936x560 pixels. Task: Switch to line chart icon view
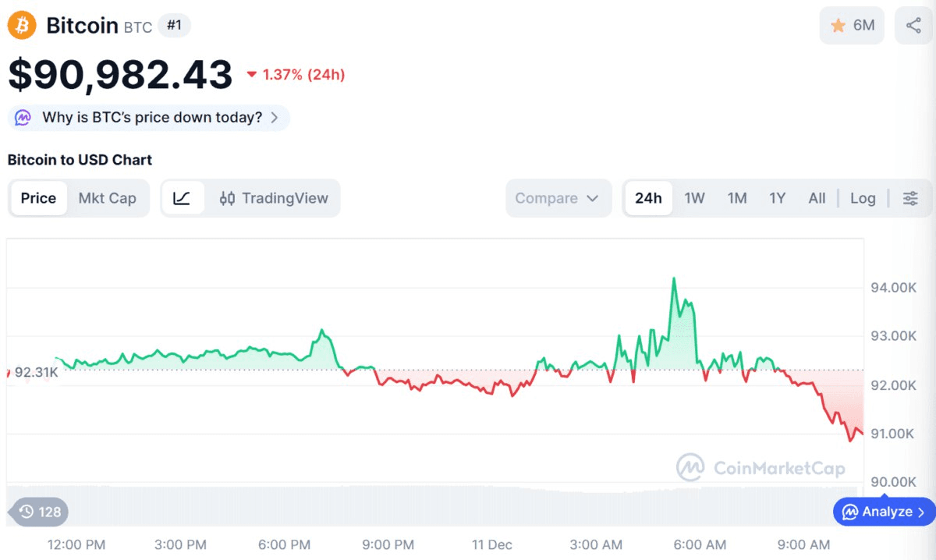[x=182, y=198]
